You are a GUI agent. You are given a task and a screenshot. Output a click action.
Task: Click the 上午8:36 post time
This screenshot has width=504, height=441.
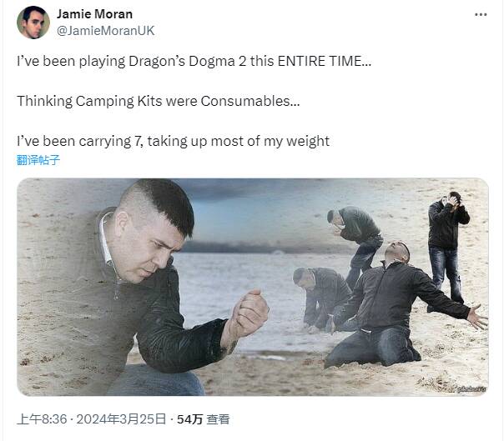pos(42,419)
